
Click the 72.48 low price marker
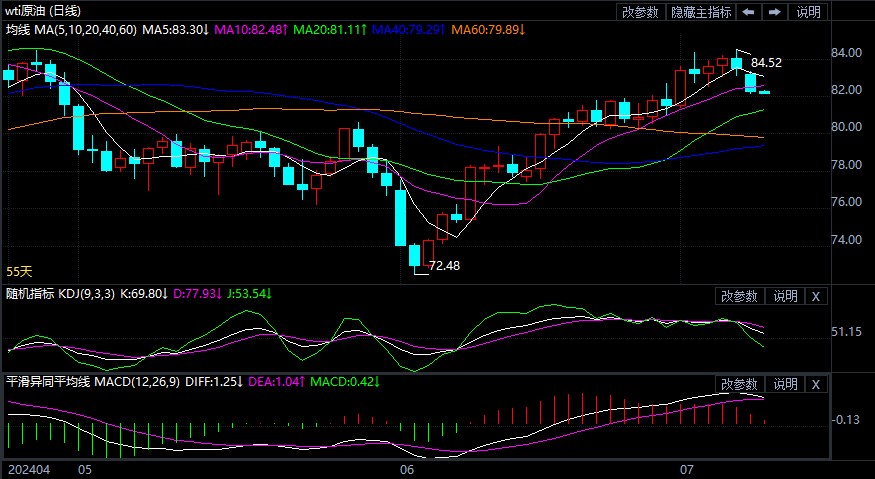pyautogui.click(x=444, y=266)
